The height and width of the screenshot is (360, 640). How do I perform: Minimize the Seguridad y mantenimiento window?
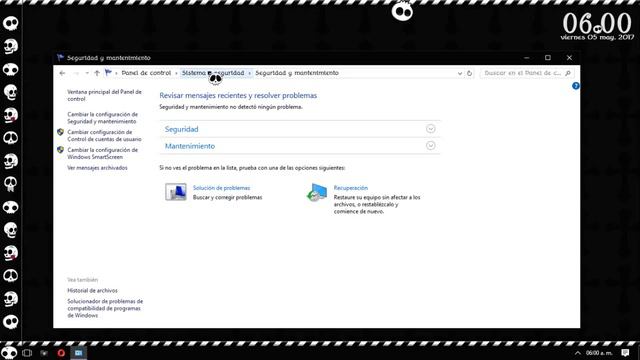527,58
